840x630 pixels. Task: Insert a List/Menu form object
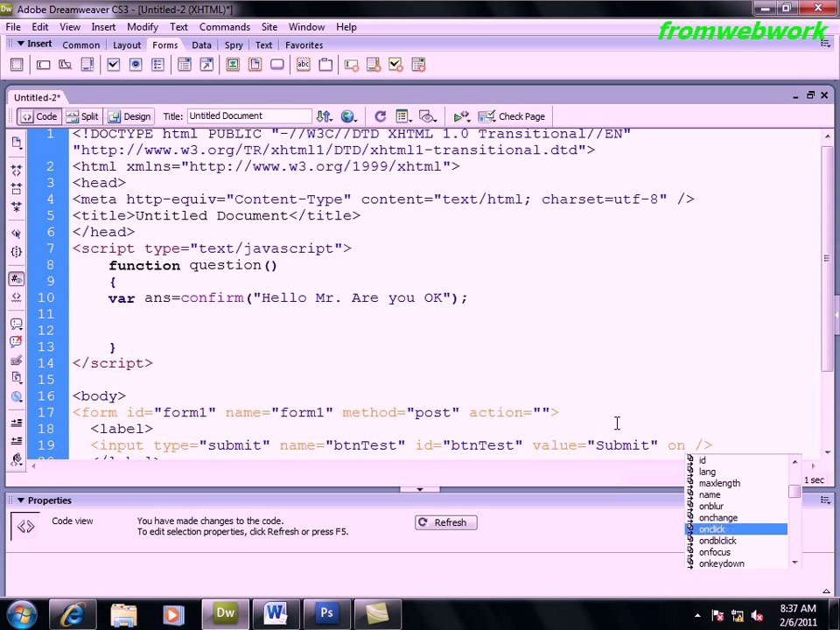pyautogui.click(x=185, y=65)
